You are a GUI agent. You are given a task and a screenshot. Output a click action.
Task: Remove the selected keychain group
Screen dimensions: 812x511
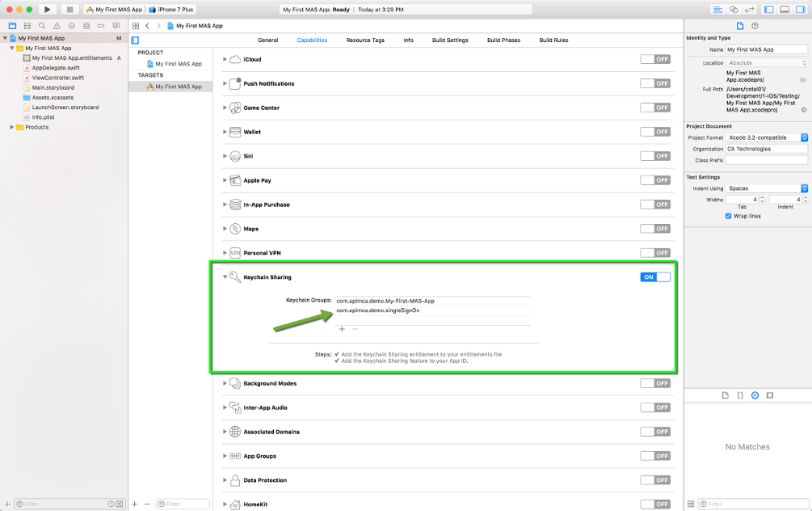(356, 329)
